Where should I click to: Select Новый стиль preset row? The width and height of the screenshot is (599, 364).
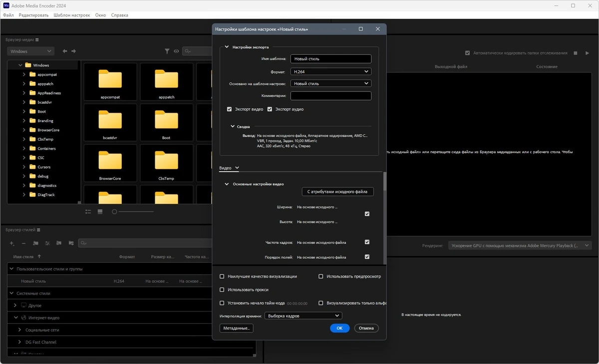tap(110, 281)
